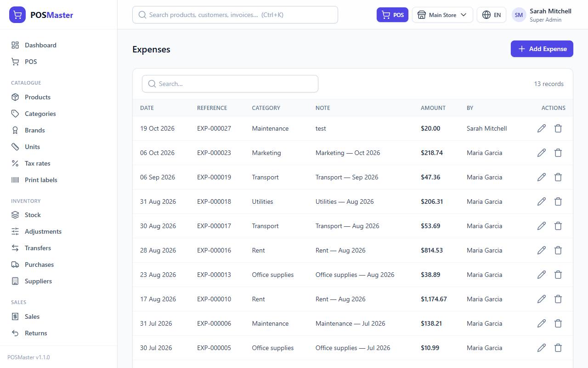The height and width of the screenshot is (368, 588).
Task: Open Tax rates in the sidebar
Action: pyautogui.click(x=58, y=163)
